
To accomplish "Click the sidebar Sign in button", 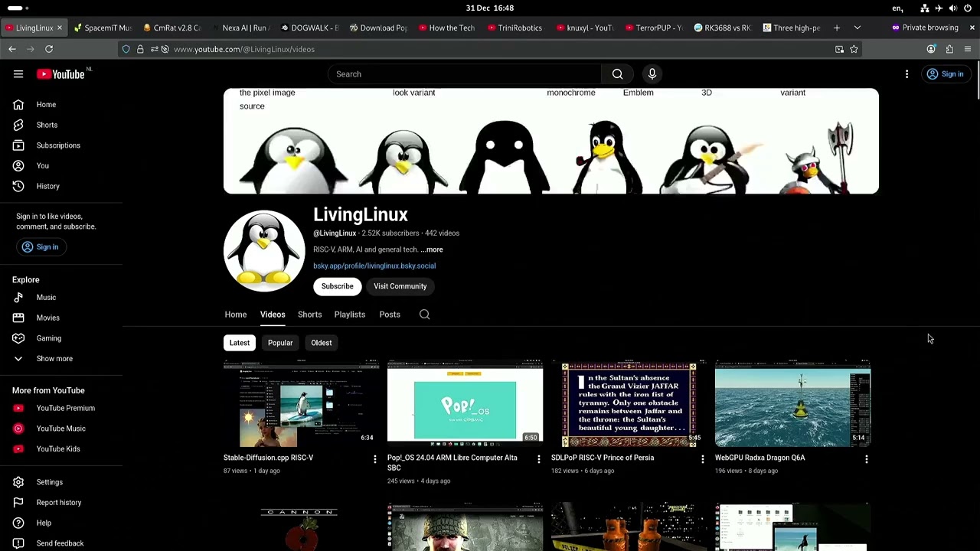I will click(40, 247).
